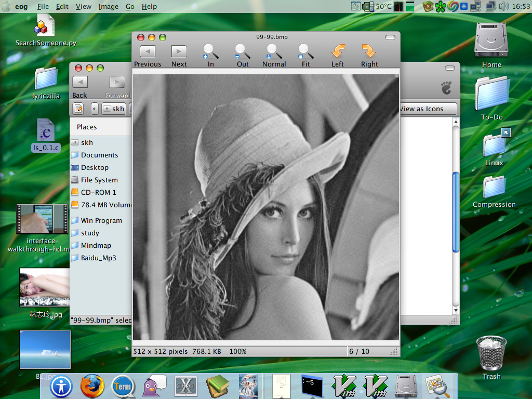Viewport: 532px width, 399px height.
Task: Open the X-Chat dock icon
Action: coord(185,386)
